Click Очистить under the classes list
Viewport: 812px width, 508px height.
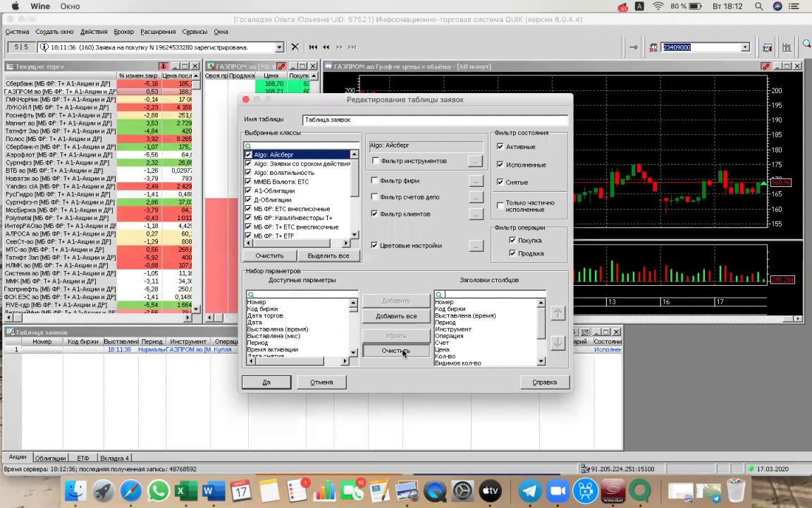pos(269,255)
